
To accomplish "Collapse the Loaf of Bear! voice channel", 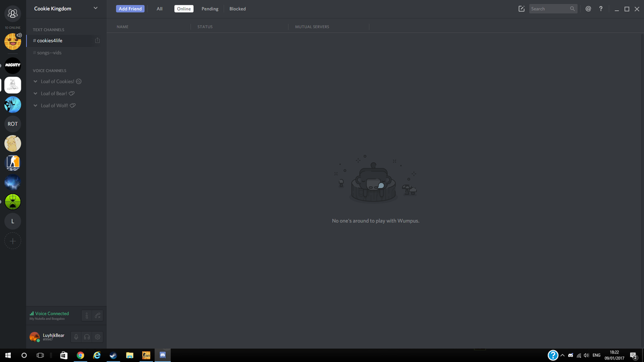I will [35, 93].
